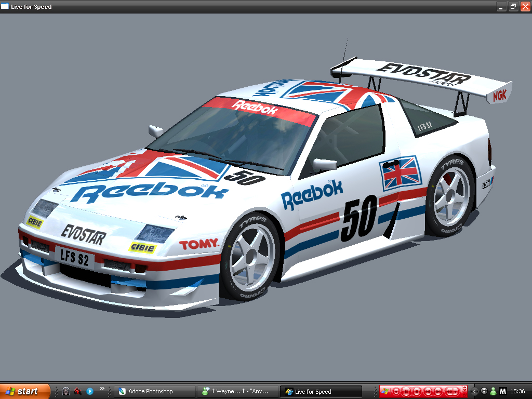The image size is (532, 399).
Task: Open volume dropdown arrow in media toolbar
Action: pyautogui.click(x=456, y=392)
